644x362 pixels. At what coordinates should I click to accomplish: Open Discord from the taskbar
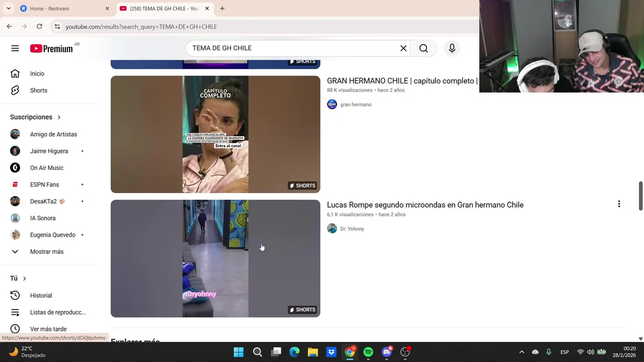click(x=386, y=352)
